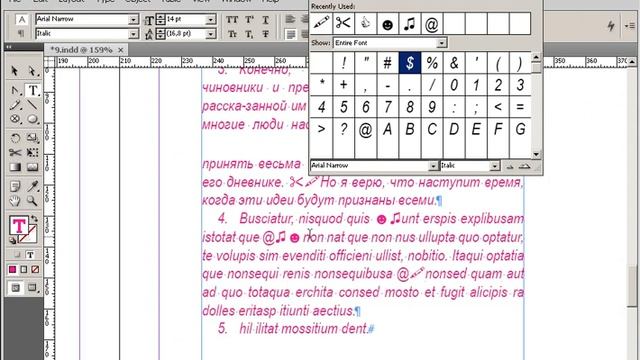Open Glyphs panel font family dropdown
Screen dimensions: 640x360
tap(433, 166)
